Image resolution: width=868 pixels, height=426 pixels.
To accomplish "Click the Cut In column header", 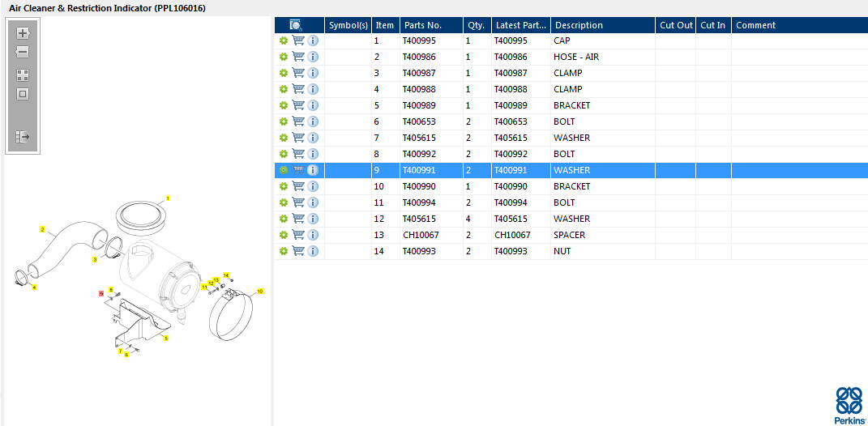I will (x=713, y=25).
